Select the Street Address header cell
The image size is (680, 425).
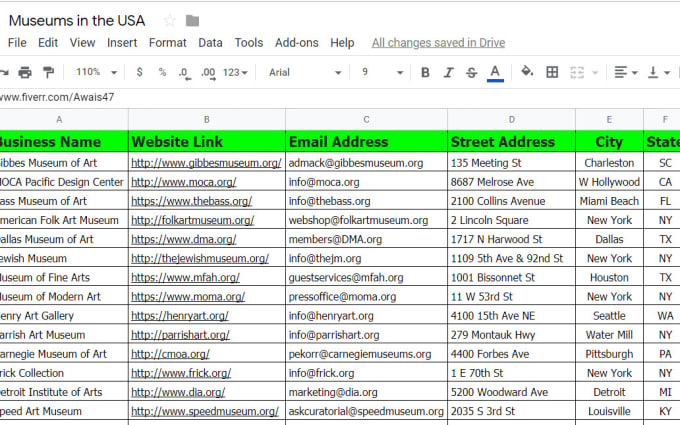tap(512, 141)
